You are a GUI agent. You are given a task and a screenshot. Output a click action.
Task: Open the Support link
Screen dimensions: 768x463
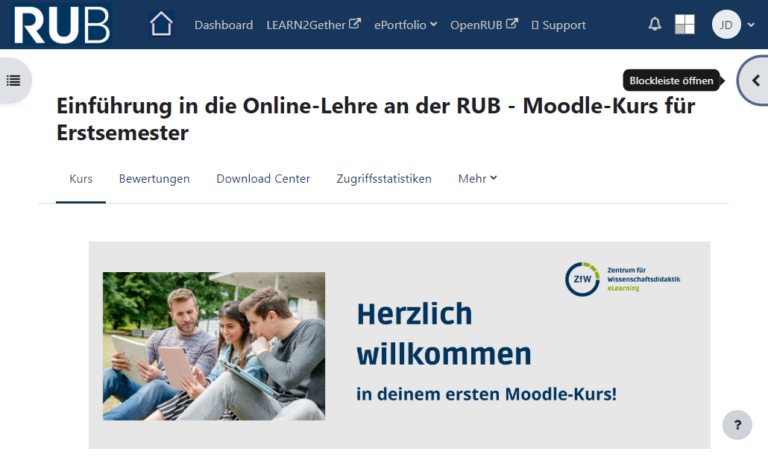[x=559, y=25]
